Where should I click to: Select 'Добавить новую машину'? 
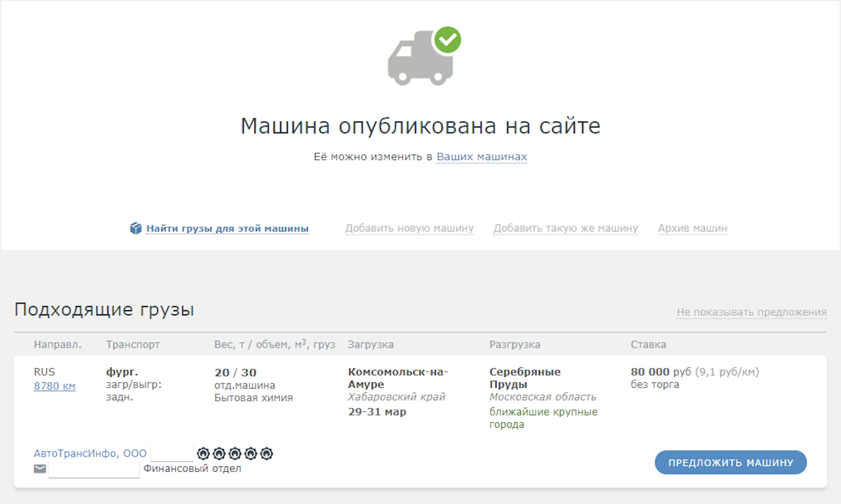point(409,228)
